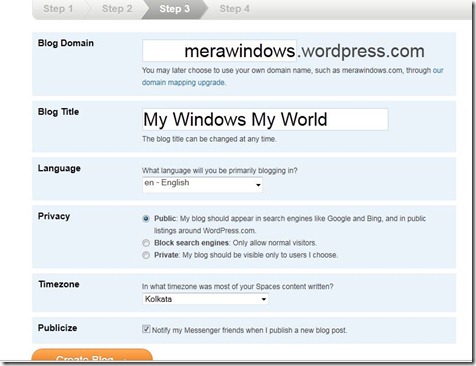Screen dimensions: 476x366
Task: Click the Blog Title label
Action: pos(58,112)
